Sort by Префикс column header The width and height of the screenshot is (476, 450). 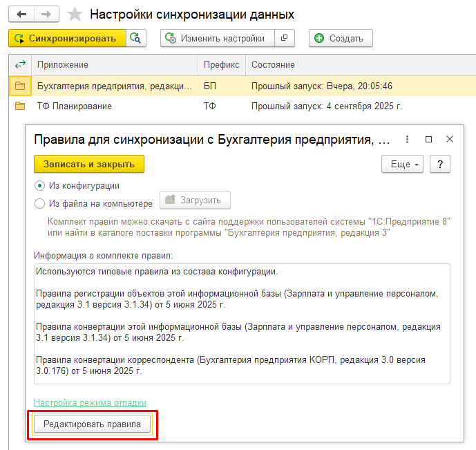point(222,65)
